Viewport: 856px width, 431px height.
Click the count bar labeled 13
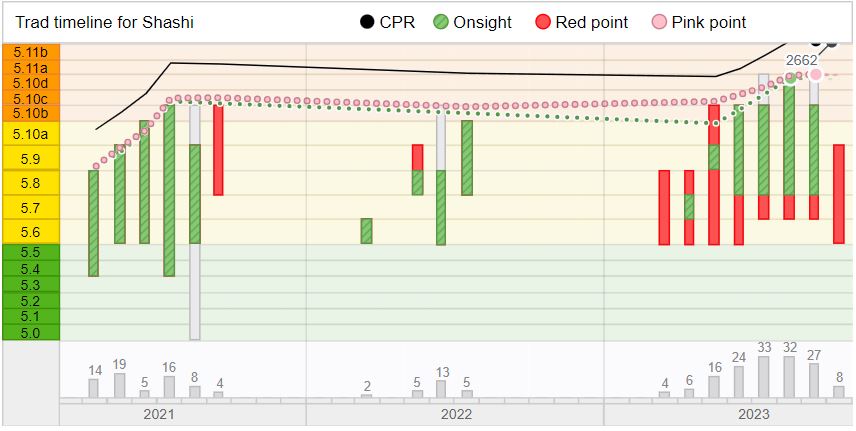click(442, 388)
